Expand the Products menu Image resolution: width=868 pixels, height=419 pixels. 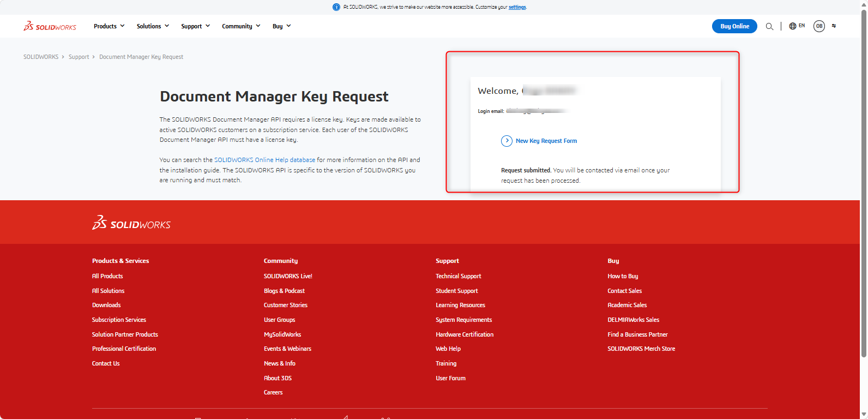(109, 26)
